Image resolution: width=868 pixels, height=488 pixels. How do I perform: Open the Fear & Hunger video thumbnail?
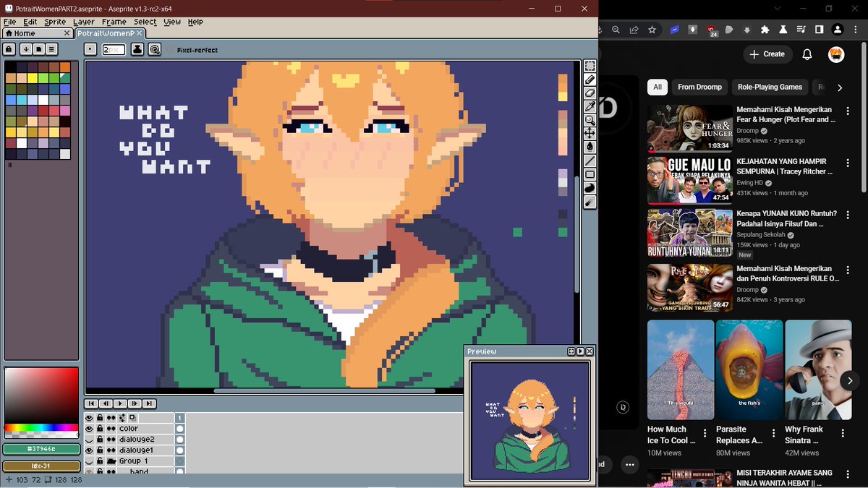point(690,128)
